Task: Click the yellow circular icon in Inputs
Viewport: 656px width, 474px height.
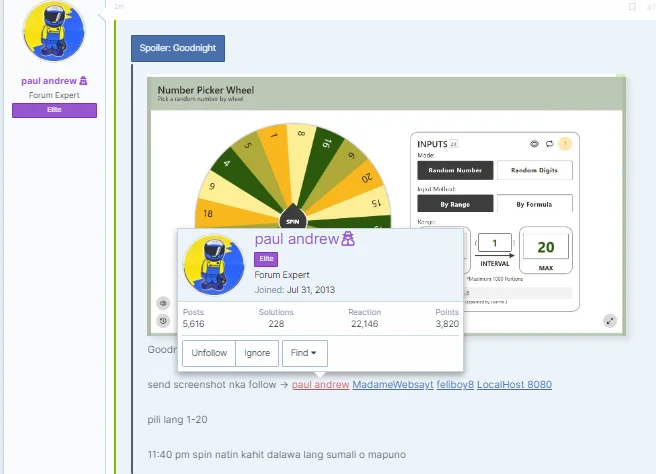Action: 565,144
